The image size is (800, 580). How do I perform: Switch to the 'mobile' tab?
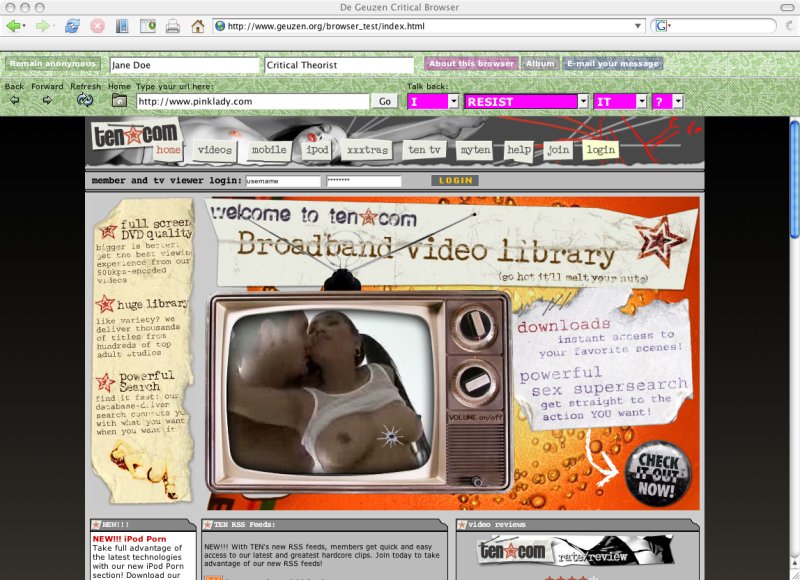point(269,150)
